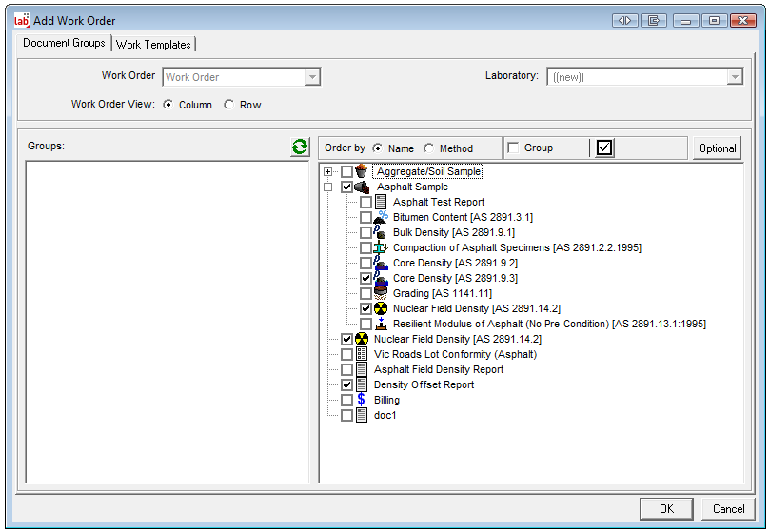Click the Grading [AS 1141.11] icon

tap(381, 293)
